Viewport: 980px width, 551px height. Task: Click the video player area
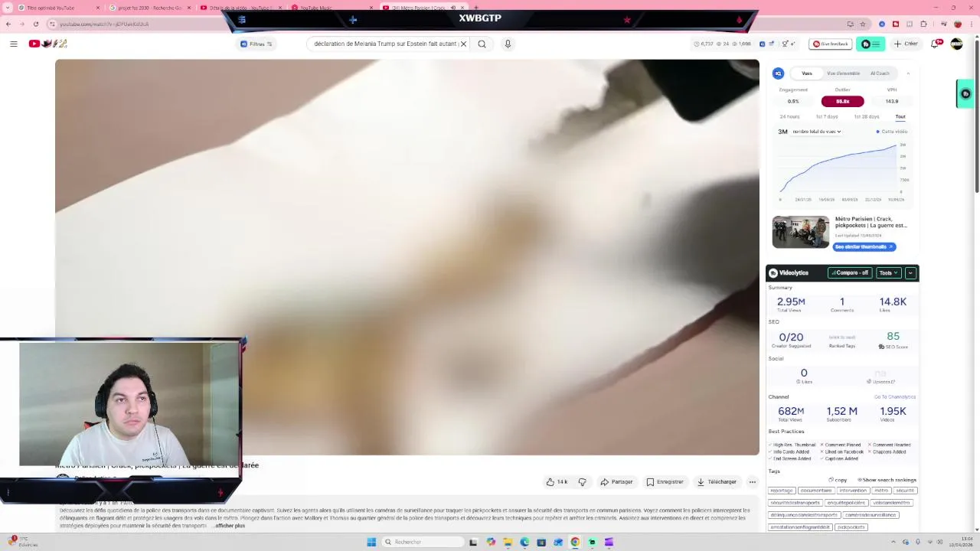[407, 257]
